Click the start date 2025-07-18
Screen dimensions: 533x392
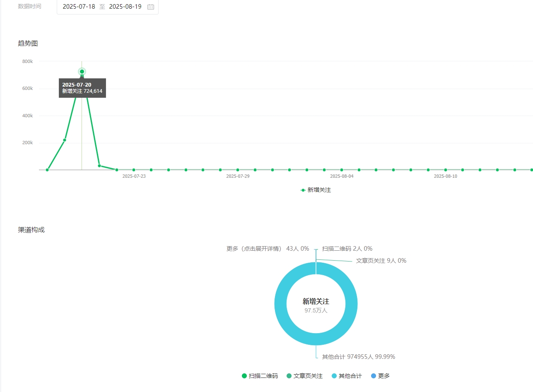[79, 7]
